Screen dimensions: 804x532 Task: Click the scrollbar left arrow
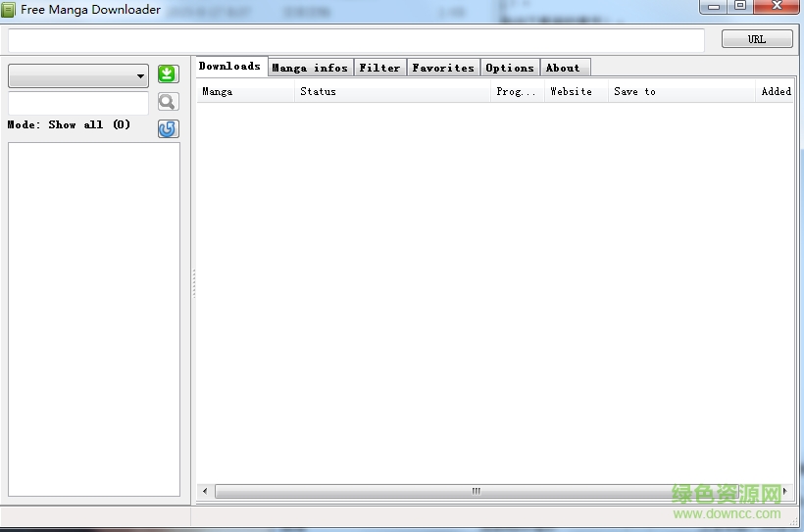click(x=205, y=492)
